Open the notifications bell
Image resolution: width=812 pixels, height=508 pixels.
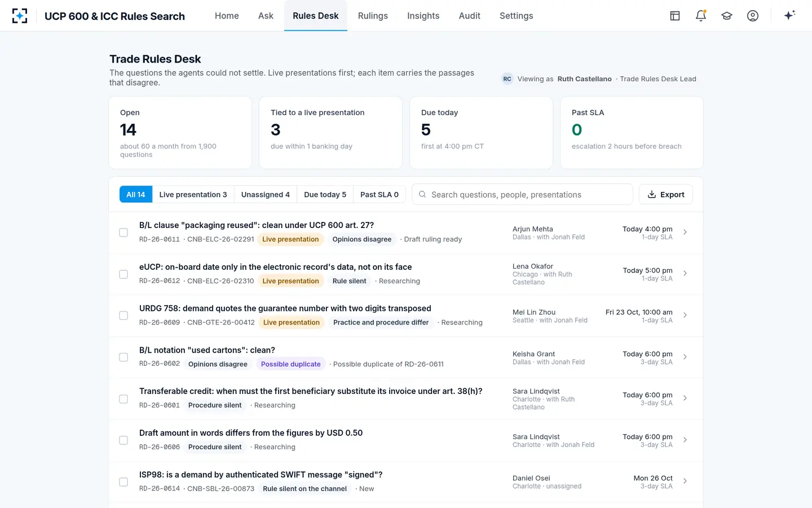pos(701,16)
